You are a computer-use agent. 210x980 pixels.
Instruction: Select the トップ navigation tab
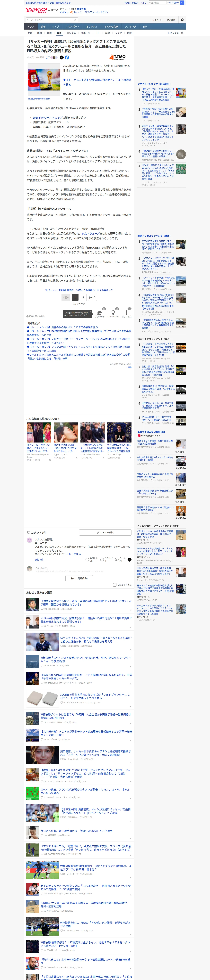pos(31,27)
